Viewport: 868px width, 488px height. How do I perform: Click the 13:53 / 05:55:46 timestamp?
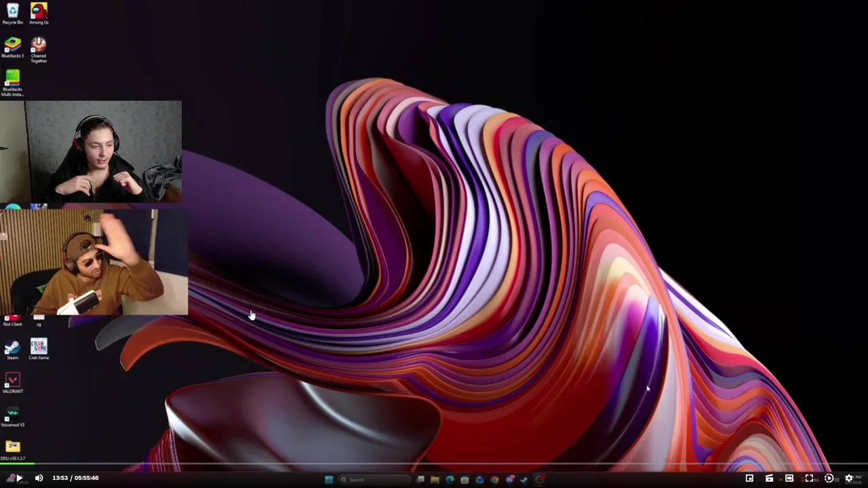click(75, 478)
